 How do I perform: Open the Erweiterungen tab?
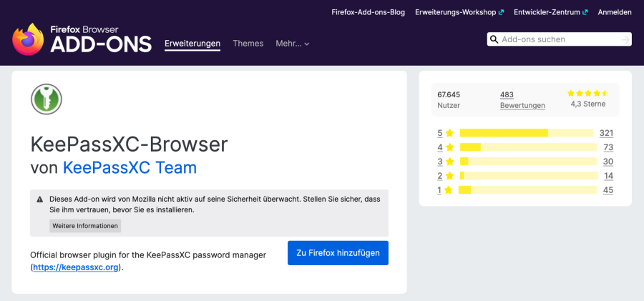click(x=192, y=44)
